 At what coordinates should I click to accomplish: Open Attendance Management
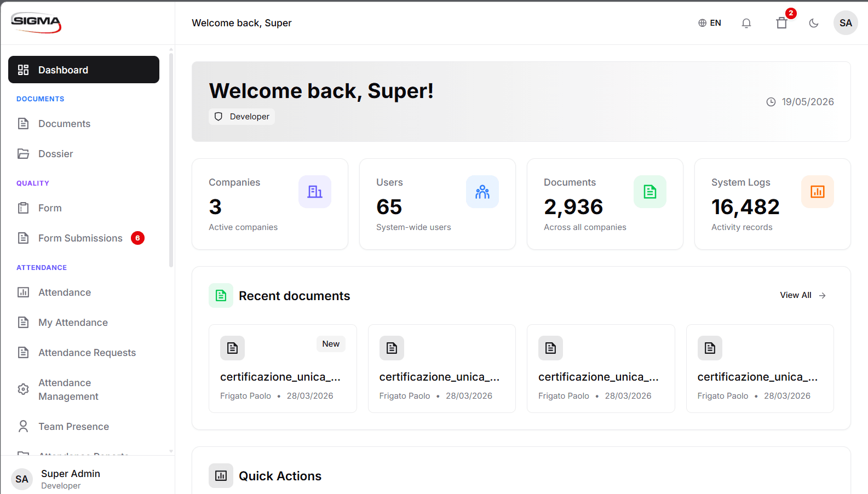[x=84, y=389]
